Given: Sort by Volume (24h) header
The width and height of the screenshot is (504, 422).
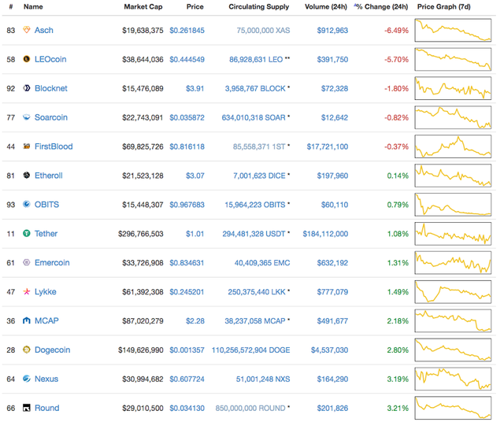Looking at the screenshot, I should click(x=326, y=7).
